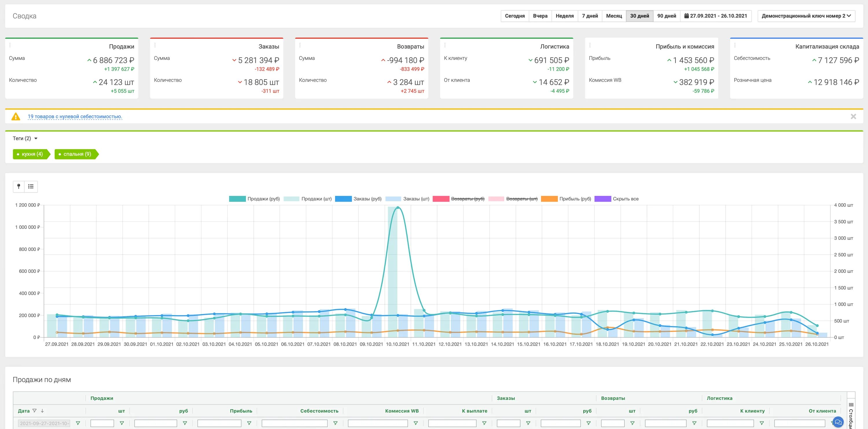Click the Прибыль column filter input

click(219, 423)
